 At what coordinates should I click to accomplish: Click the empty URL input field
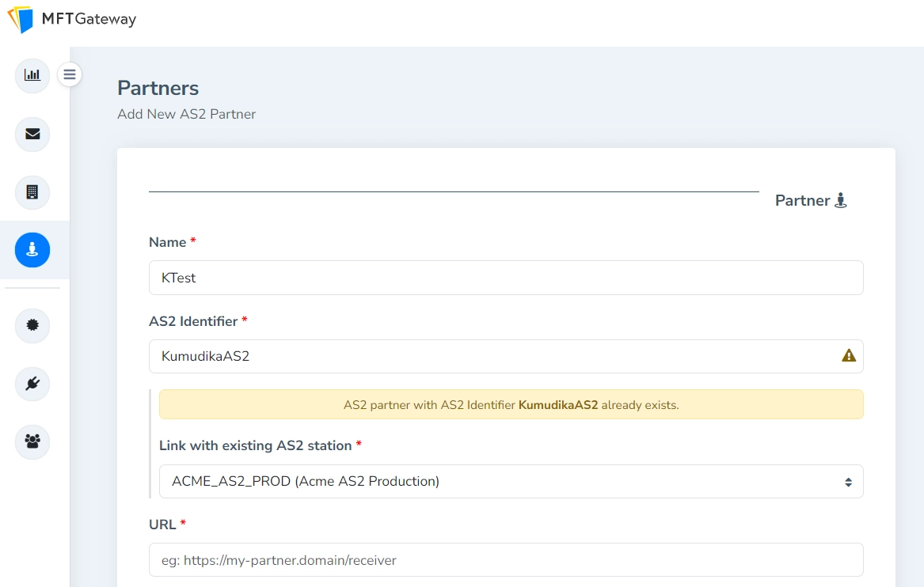point(506,559)
